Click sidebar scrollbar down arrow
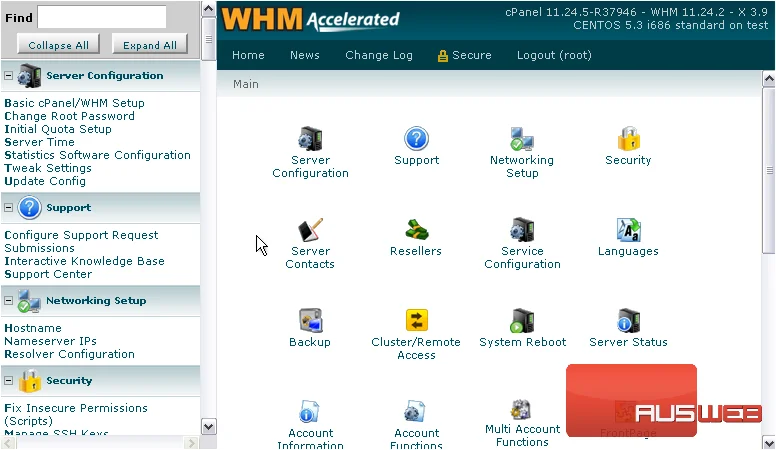 click(208, 427)
